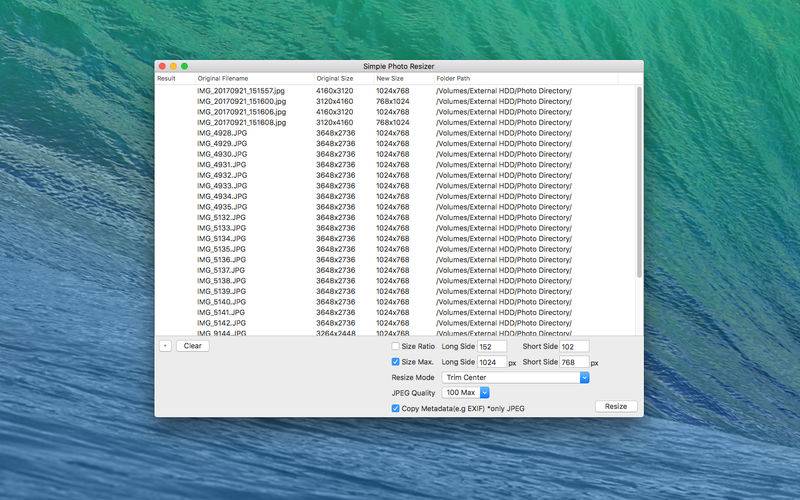
Task: Click original size 4160x3120 of IMG_20170921_151557.jpg
Action: tap(335, 91)
